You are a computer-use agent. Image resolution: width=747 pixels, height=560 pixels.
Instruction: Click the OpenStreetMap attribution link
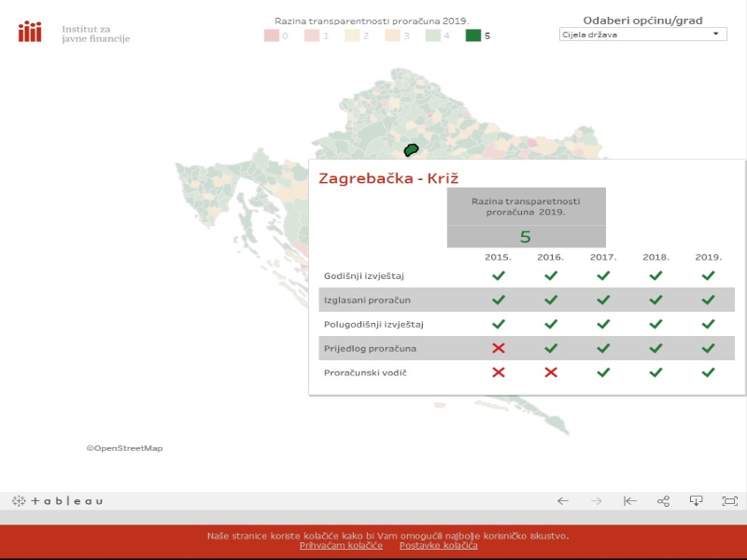pyautogui.click(x=125, y=448)
